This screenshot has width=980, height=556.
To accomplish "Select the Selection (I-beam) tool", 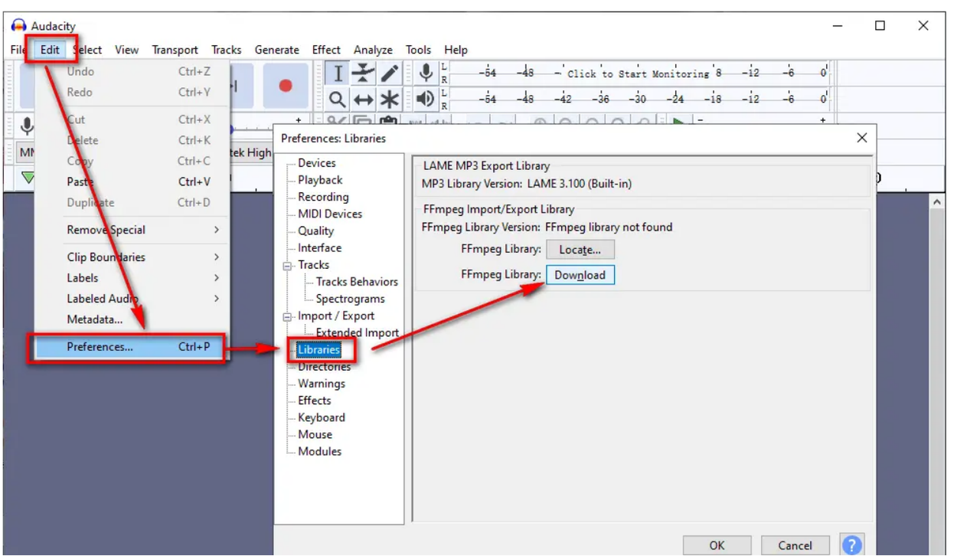I will pos(337,74).
